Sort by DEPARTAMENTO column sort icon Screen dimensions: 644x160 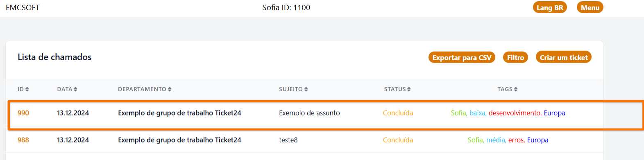(x=170, y=89)
